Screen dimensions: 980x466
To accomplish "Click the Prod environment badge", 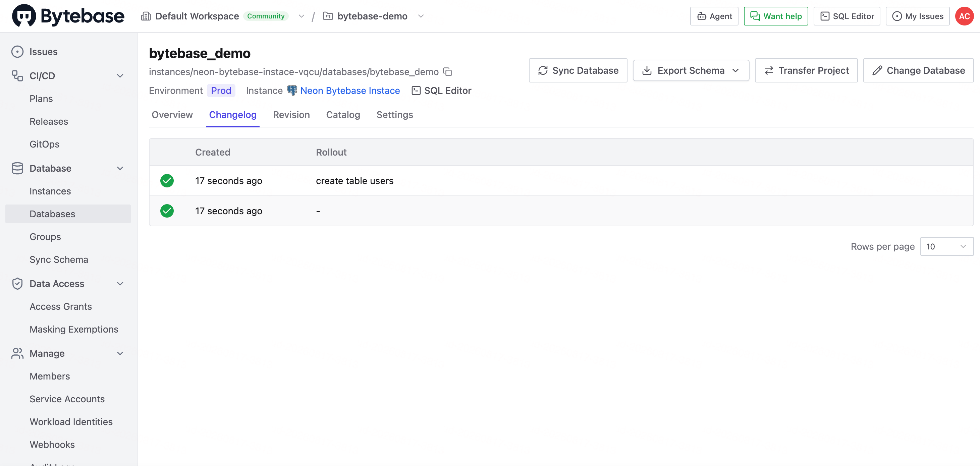I will click(x=221, y=91).
